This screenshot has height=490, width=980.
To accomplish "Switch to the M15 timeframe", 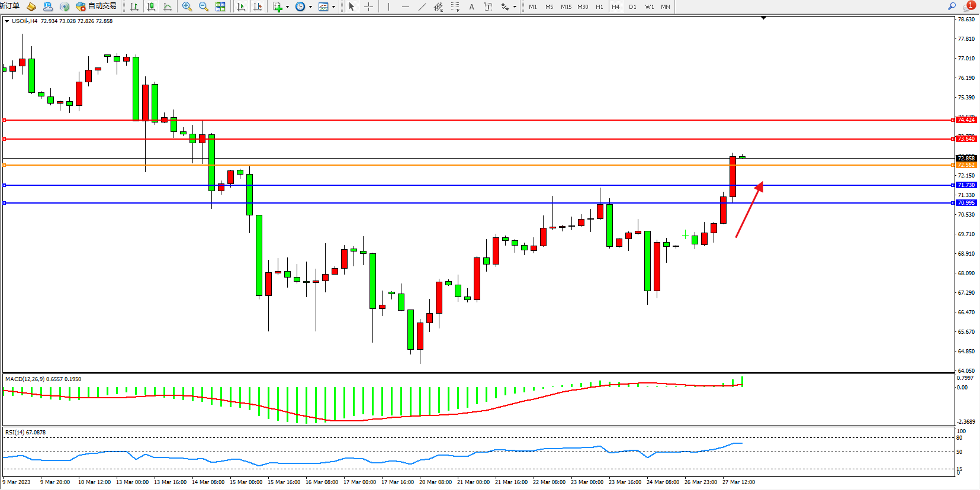I will coord(566,7).
